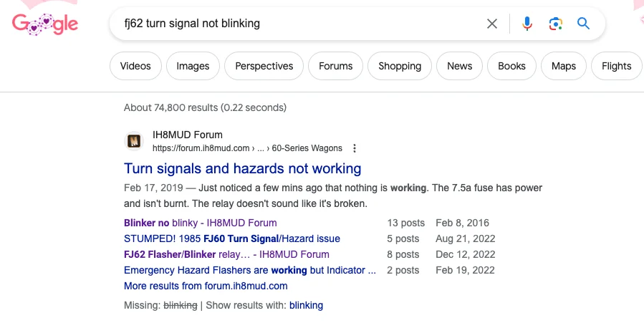Open the Maps filter
644x323 pixels.
[x=563, y=66]
